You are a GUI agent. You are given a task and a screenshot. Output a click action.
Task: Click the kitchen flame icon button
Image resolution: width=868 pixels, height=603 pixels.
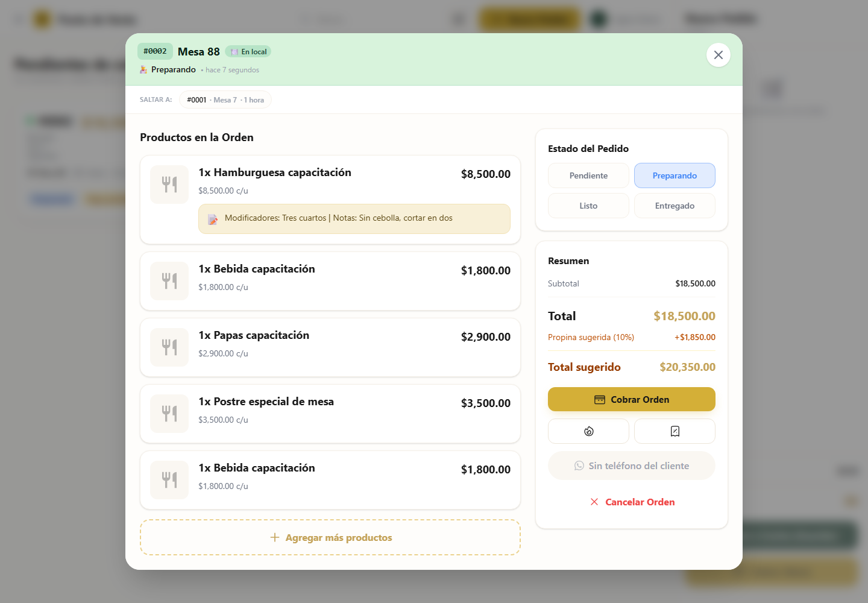pyautogui.click(x=588, y=431)
